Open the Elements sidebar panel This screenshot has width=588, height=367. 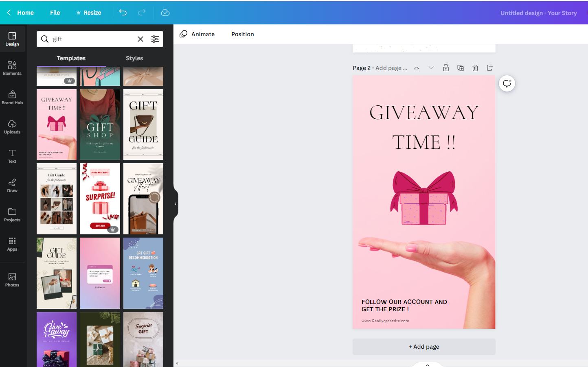12,68
